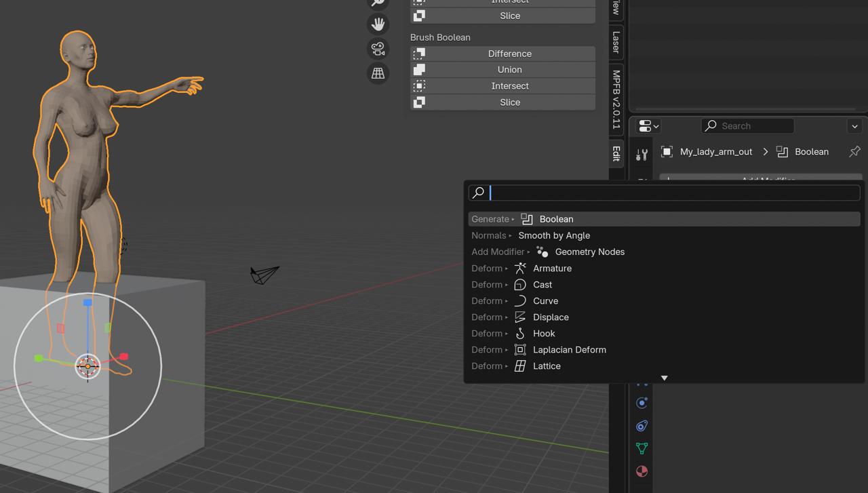Click the Brush Boolean Difference button
The image size is (868, 493).
coord(509,54)
